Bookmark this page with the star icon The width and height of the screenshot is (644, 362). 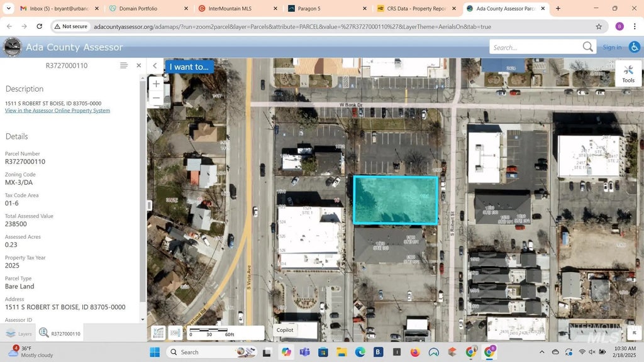point(599,27)
